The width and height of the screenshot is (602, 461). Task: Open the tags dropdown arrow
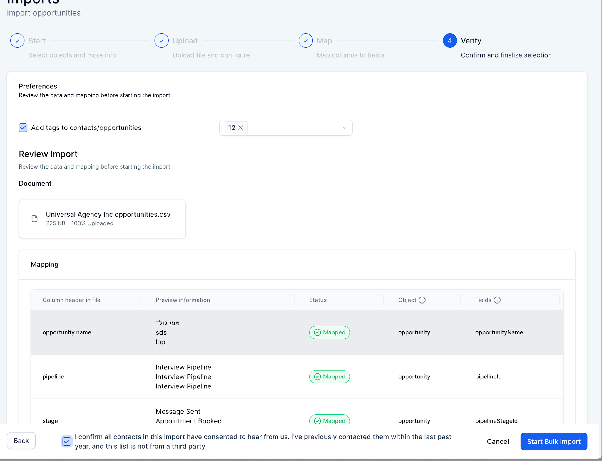click(344, 128)
